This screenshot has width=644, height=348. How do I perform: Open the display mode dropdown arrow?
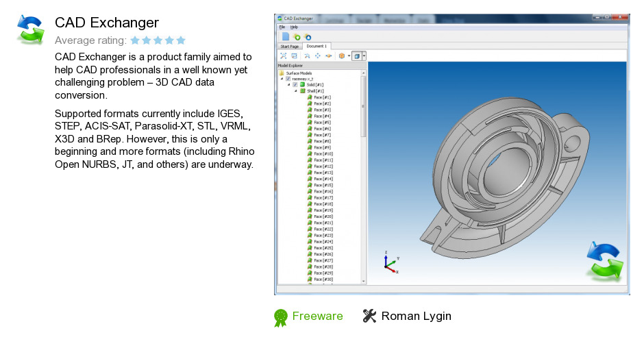coord(364,56)
